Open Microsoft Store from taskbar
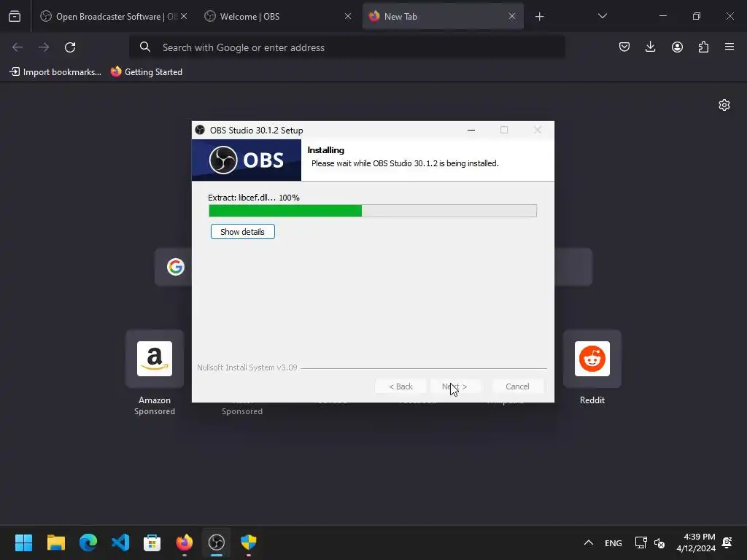Screen dimensions: 747x560 [x=152, y=542]
